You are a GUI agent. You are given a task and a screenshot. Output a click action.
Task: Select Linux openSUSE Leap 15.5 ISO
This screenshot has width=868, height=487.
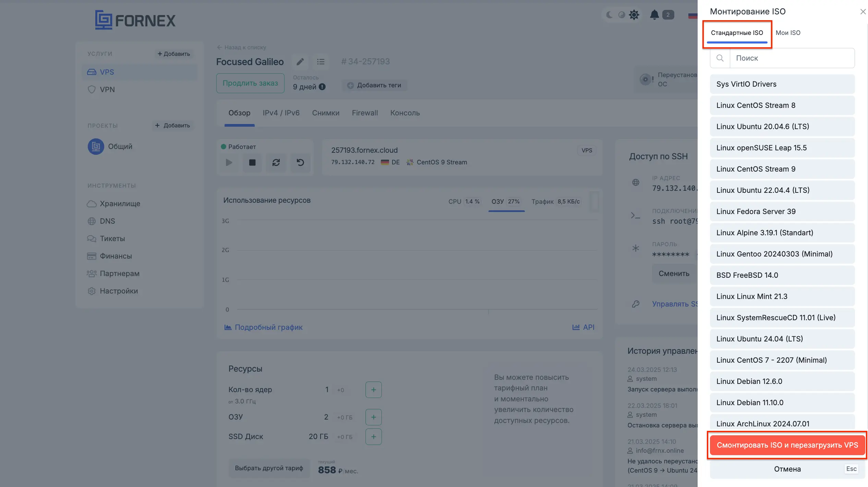point(782,148)
